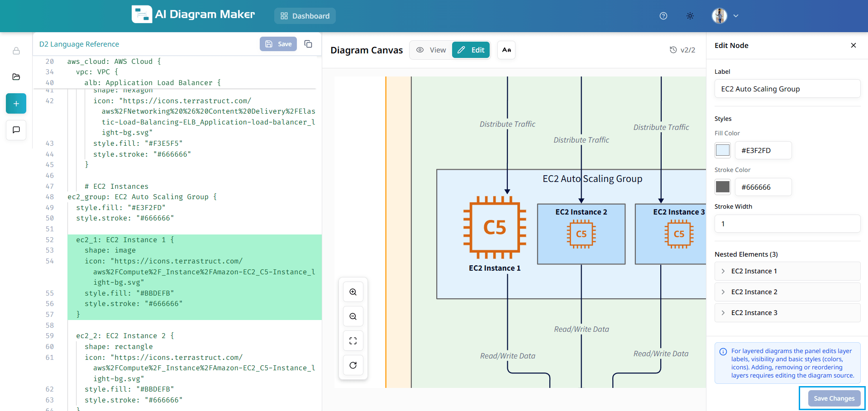Open the Fill Color swatch picker
Image resolution: width=868 pixels, height=411 pixels.
point(722,150)
